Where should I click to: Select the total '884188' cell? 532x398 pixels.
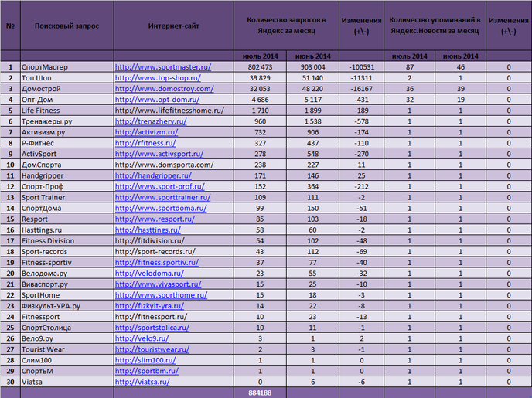click(x=260, y=393)
